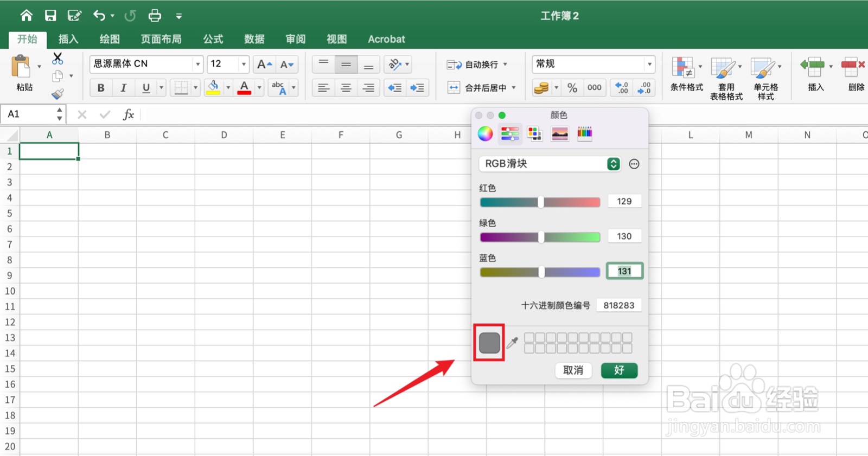Expand Merge & Center (合并后居中) dropdown arrow

[x=514, y=87]
